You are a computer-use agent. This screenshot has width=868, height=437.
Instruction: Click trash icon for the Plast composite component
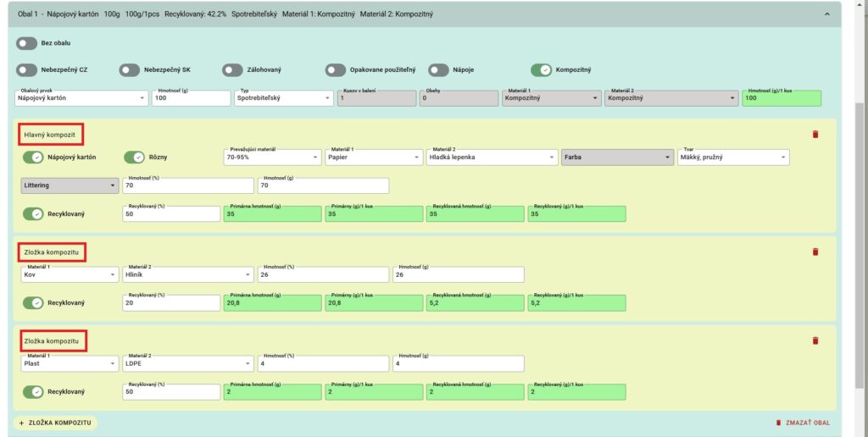point(815,340)
